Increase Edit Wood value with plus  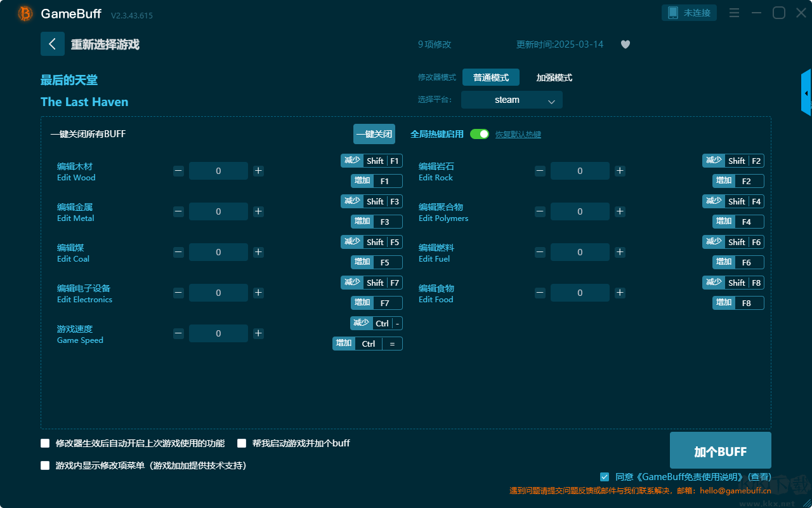tap(258, 171)
